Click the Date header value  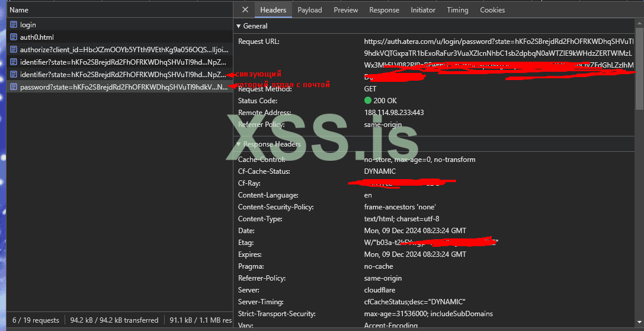(415, 231)
